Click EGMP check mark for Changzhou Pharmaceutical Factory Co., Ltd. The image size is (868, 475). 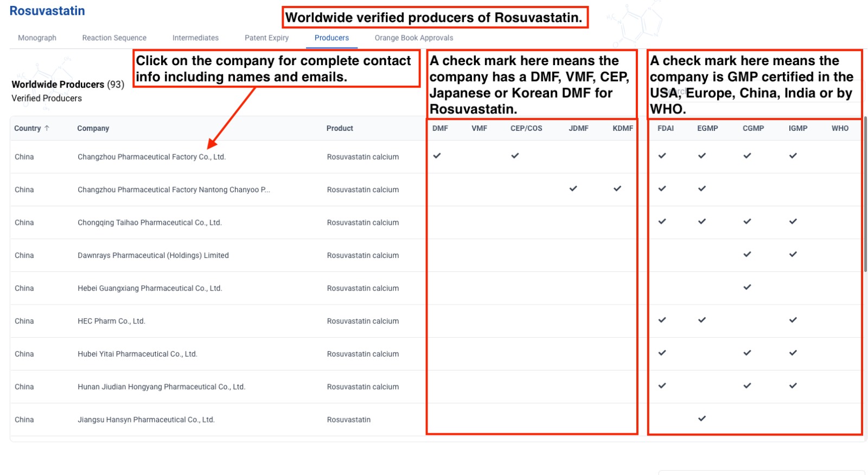pyautogui.click(x=702, y=156)
